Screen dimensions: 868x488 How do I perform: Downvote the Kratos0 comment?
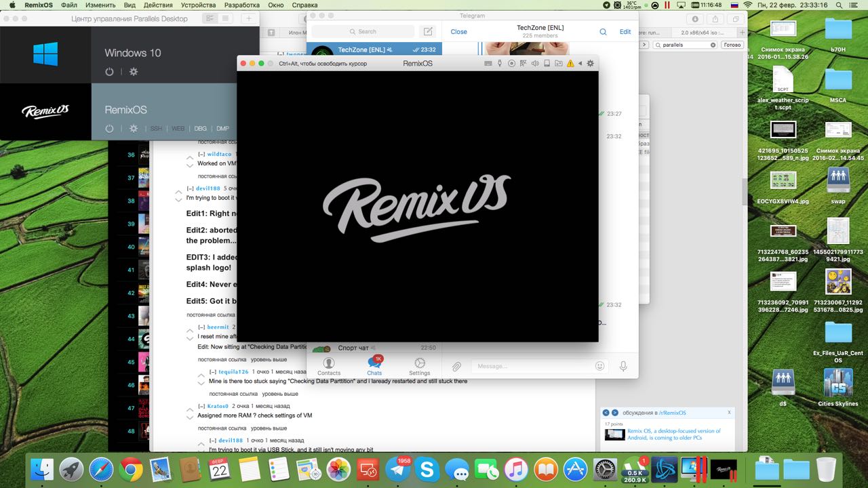click(190, 418)
